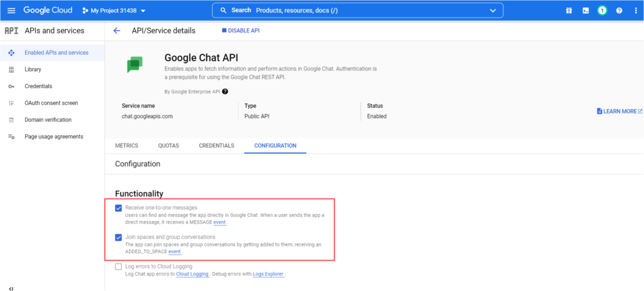Click the Disable API button
644x291 pixels.
pos(240,31)
